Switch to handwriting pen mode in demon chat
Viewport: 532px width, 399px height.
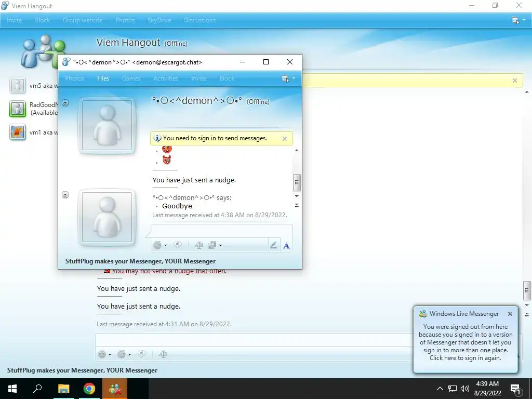pos(273,245)
